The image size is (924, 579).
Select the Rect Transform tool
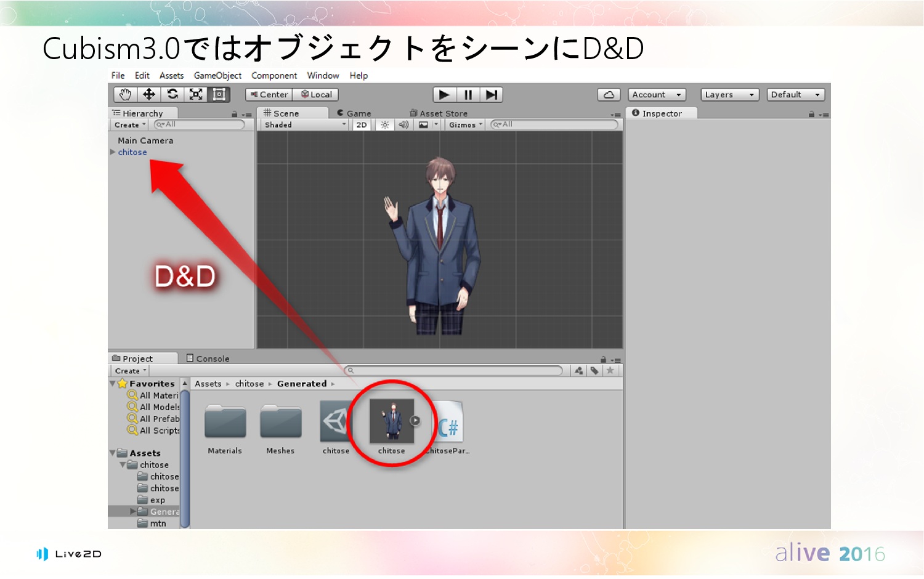point(219,94)
